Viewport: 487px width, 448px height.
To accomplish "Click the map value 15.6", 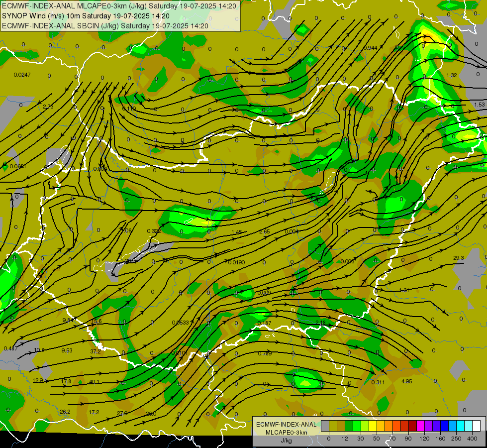I will click(x=97, y=322).
